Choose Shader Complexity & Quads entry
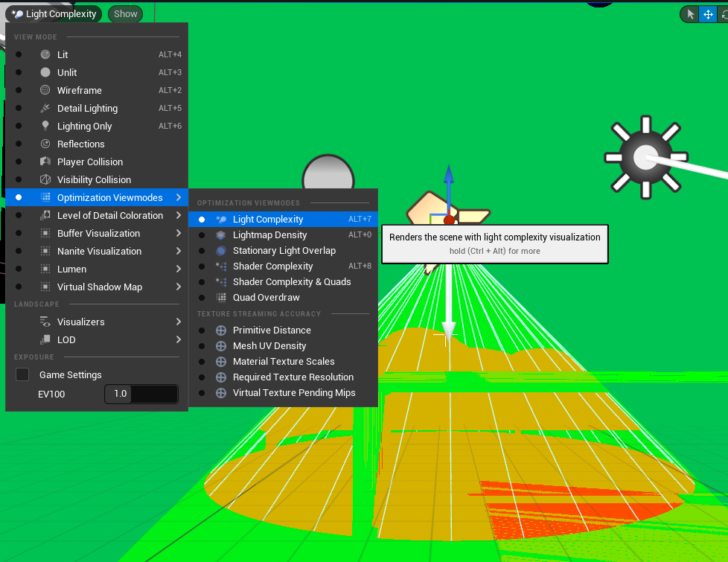Viewport: 728px width, 562px height. tap(283, 282)
